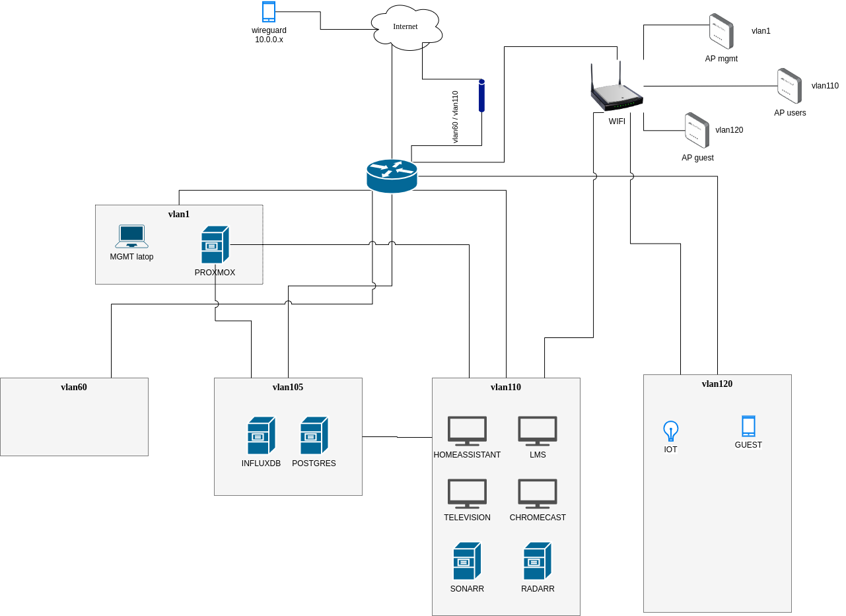Image resolution: width=846 pixels, height=616 pixels.
Task: Expand the empty vlan60 container
Action: tap(74, 388)
